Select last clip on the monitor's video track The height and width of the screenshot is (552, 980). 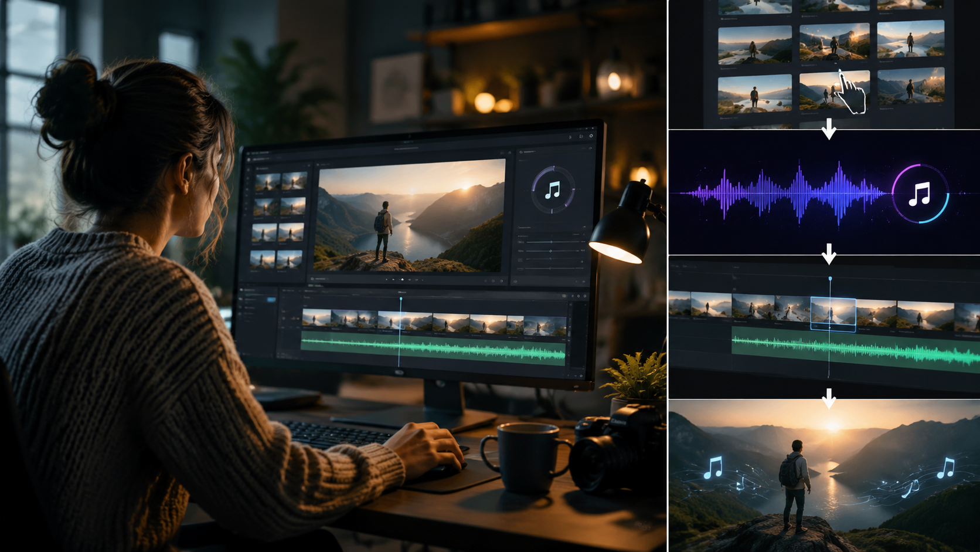click(x=546, y=326)
